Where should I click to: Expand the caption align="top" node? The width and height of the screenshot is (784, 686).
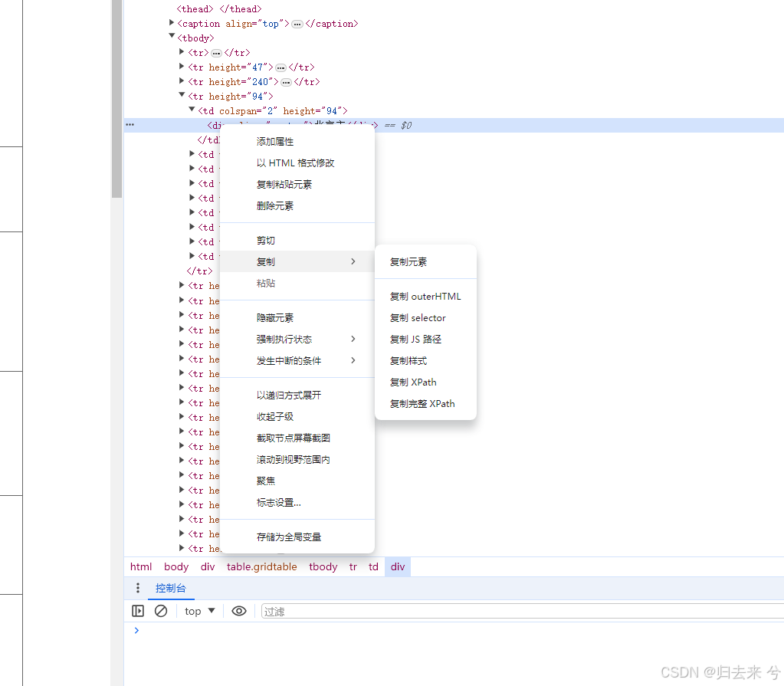click(172, 22)
